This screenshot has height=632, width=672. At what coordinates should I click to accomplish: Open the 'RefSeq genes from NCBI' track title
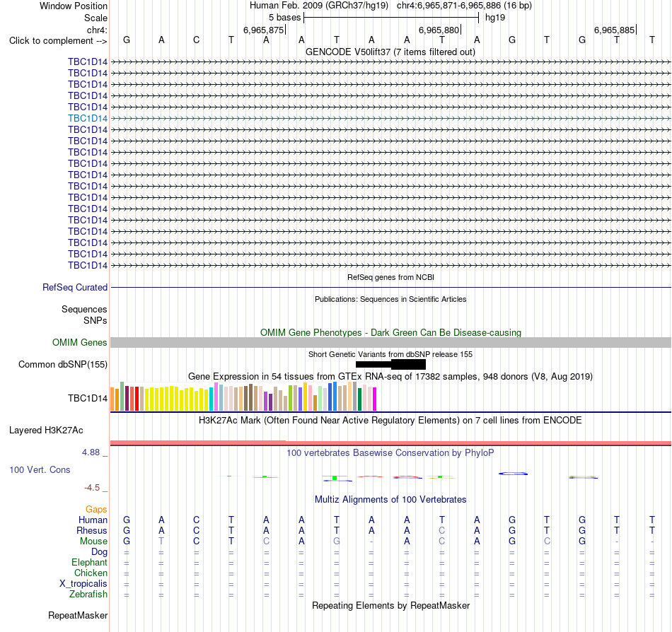(390, 277)
